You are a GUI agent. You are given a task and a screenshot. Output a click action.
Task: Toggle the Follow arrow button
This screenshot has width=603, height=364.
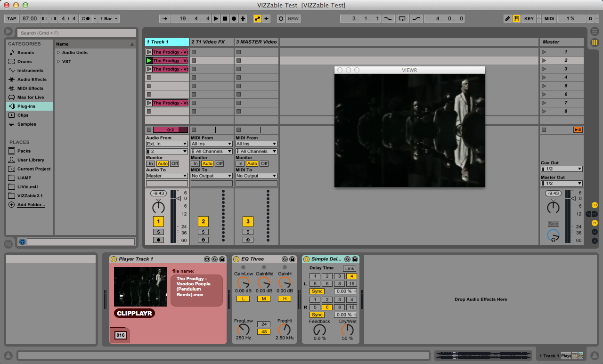164,19
